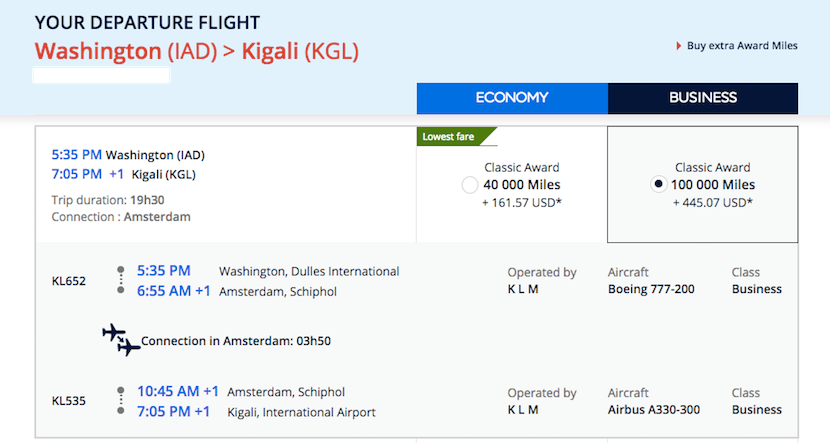830x443 pixels.
Task: Click the connecting planes icon
Action: point(121,340)
